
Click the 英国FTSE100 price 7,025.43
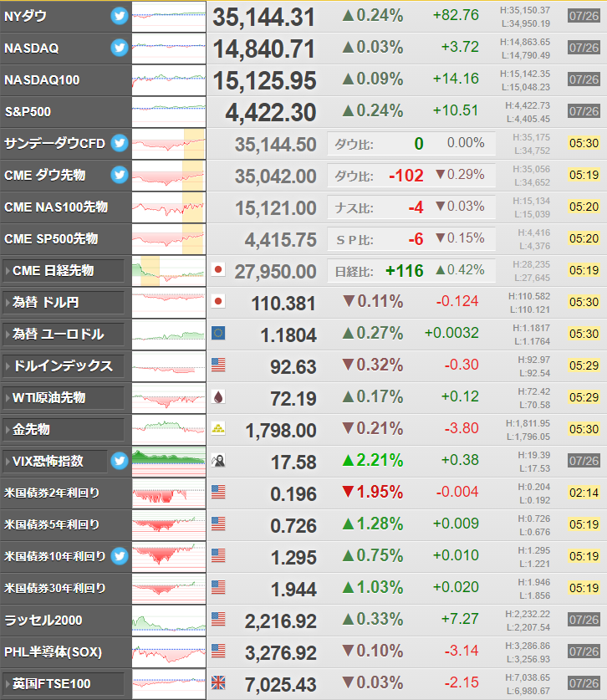click(x=281, y=685)
